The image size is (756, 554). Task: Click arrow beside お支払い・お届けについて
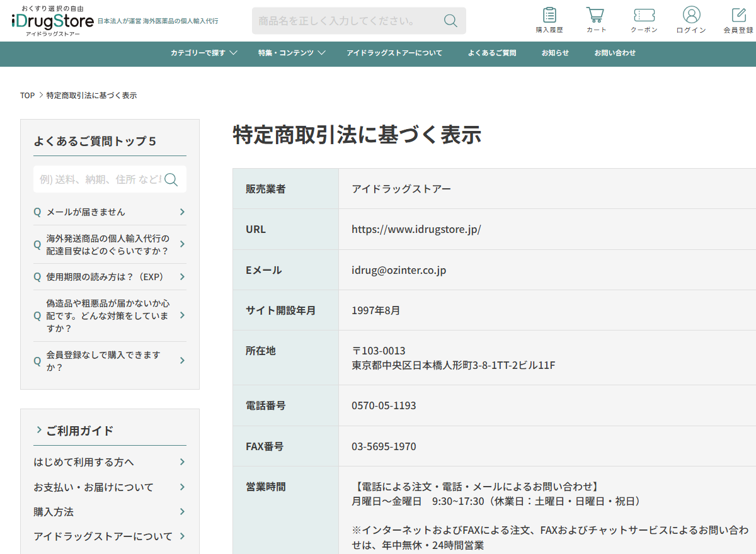pos(182,487)
